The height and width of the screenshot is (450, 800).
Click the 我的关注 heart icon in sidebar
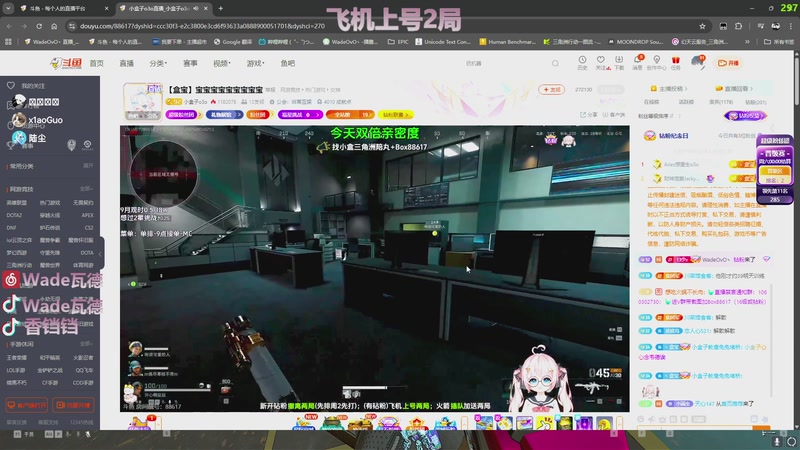(11, 86)
